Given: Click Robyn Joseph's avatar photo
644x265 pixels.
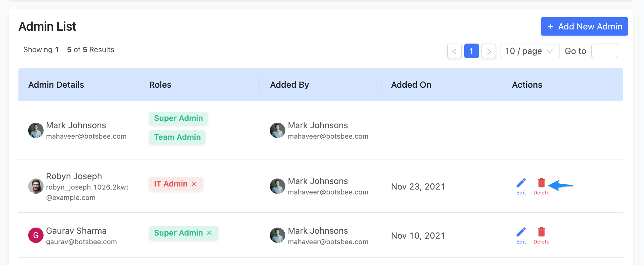Looking at the screenshot, I should [x=36, y=186].
